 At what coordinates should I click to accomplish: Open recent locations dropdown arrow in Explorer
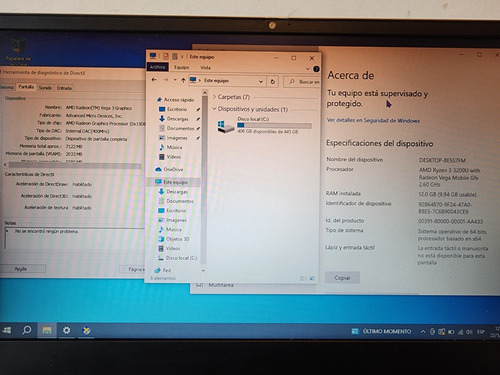tap(175, 80)
